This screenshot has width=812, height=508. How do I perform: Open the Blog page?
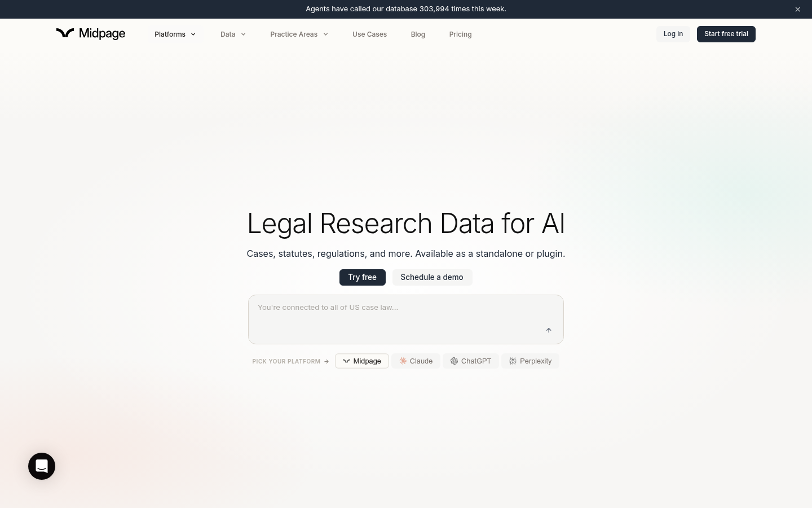[418, 34]
